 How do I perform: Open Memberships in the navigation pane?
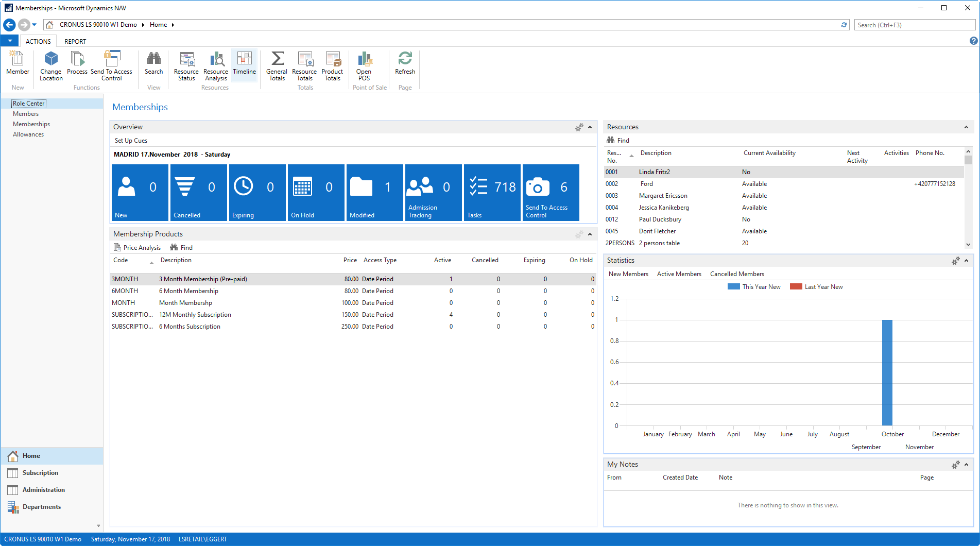click(x=31, y=124)
